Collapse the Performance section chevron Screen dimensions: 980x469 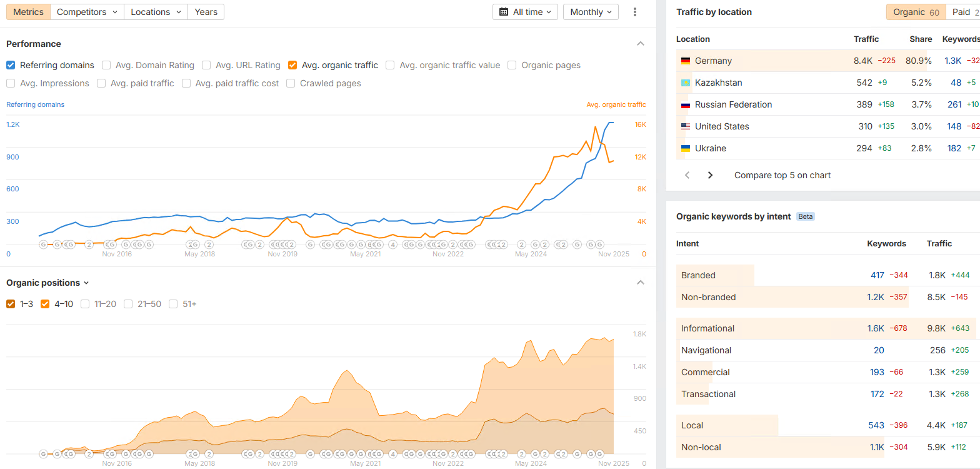coord(640,44)
